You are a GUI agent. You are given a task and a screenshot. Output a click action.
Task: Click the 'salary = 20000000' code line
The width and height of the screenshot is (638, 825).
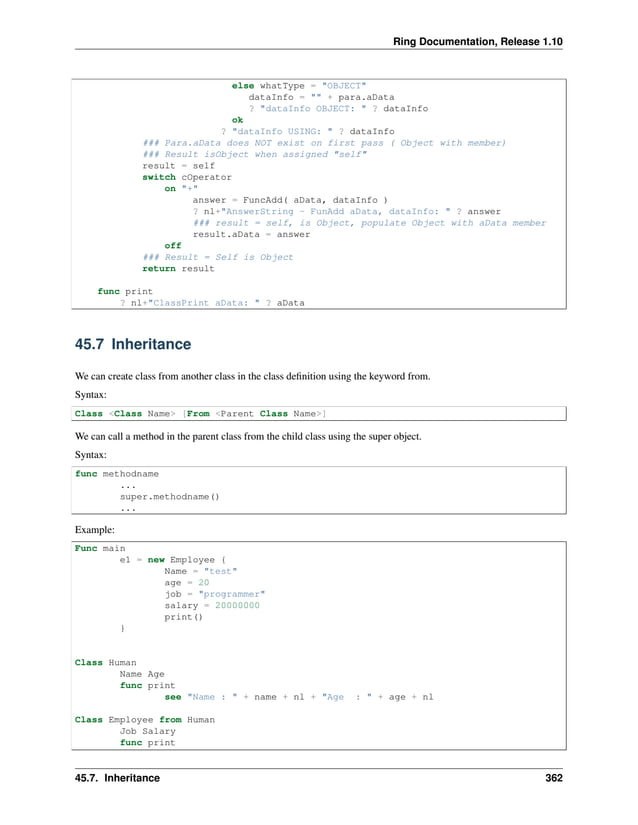pyautogui.click(x=212, y=606)
